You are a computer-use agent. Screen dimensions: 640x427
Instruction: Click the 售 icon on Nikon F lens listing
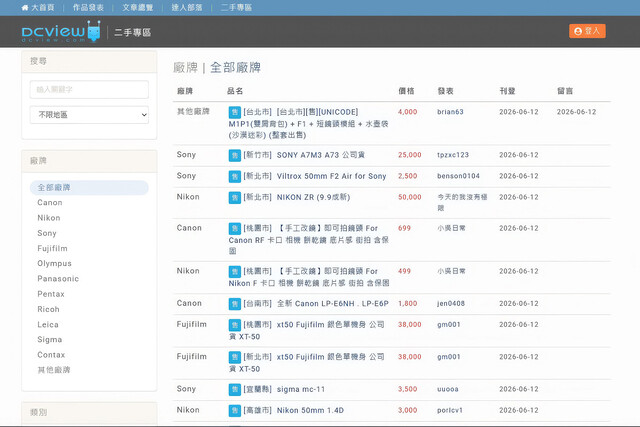click(x=235, y=271)
